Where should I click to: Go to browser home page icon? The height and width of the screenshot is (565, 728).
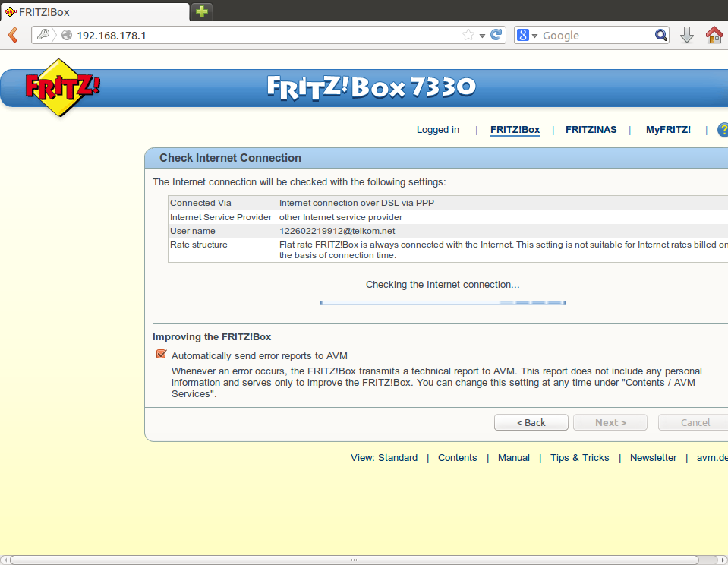[714, 35]
